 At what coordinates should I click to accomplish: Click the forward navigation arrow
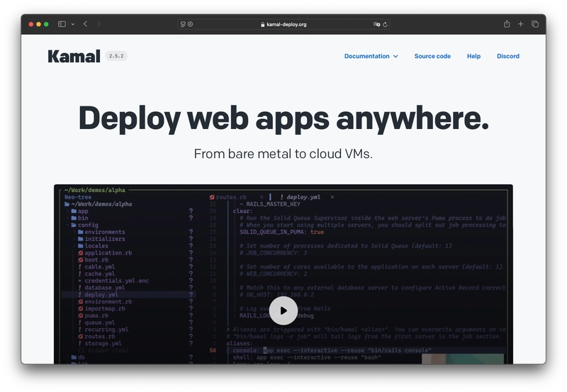point(99,24)
